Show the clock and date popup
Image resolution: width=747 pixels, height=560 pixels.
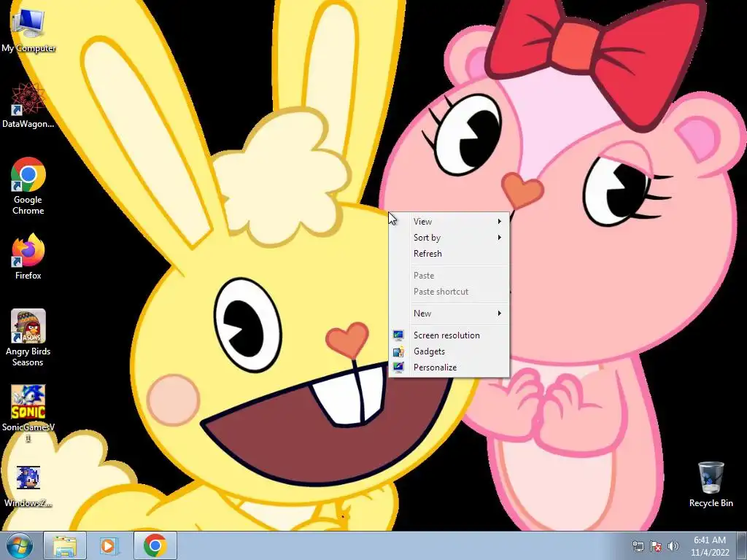click(710, 546)
